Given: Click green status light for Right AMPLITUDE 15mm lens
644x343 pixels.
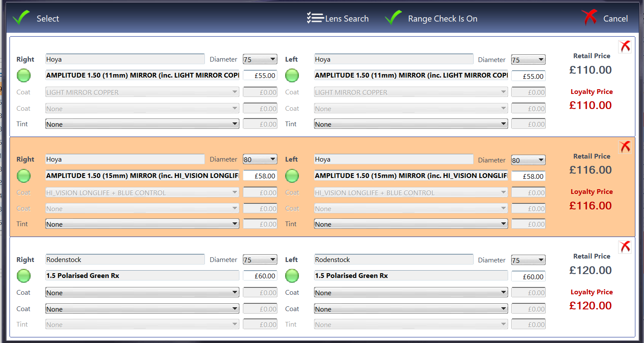Looking at the screenshot, I should (24, 175).
